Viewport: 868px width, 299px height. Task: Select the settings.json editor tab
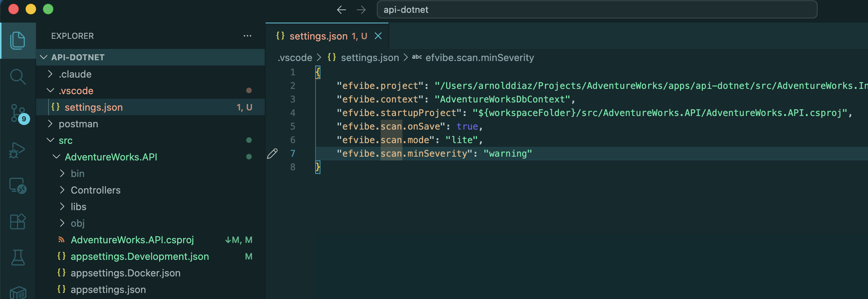tap(327, 36)
